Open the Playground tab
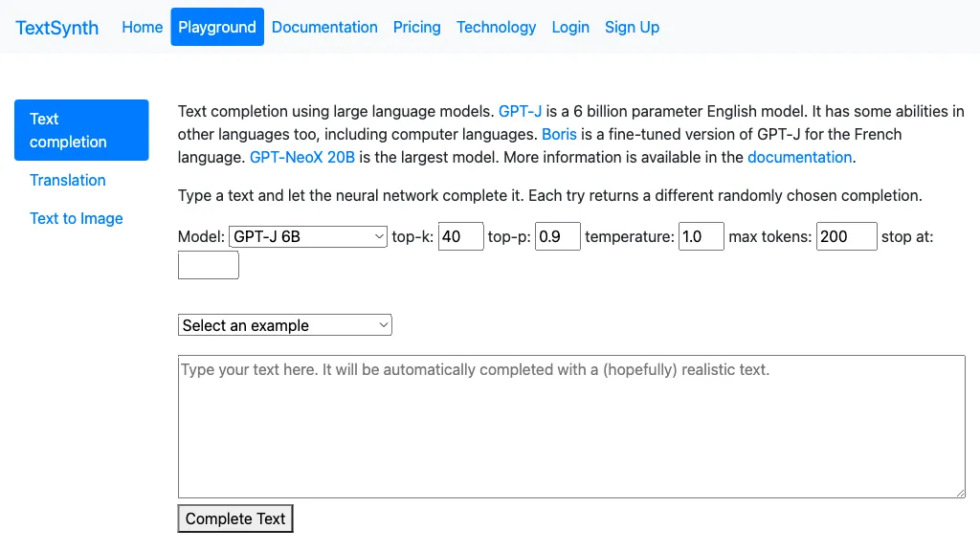This screenshot has width=980, height=551. [216, 27]
